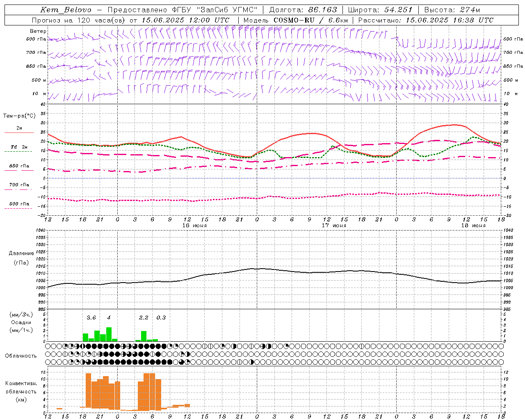
Task: Click the "Осадки" precipitation label
Action: pos(21,322)
